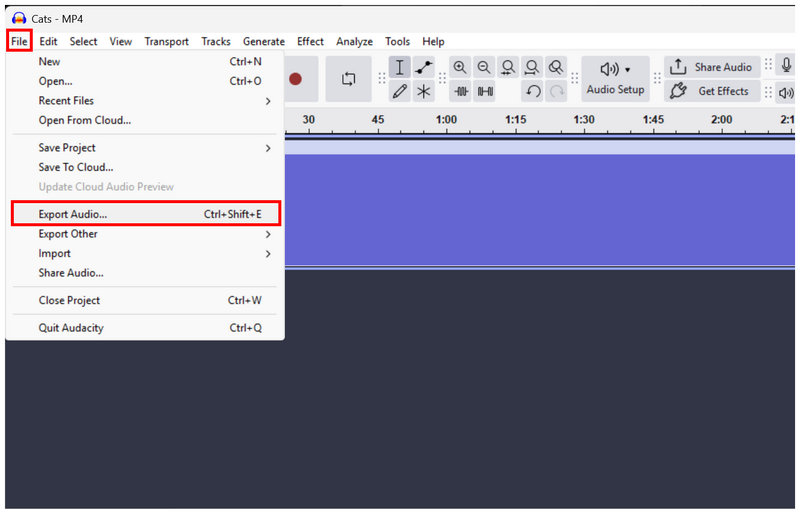Screen dimensions: 800x514
Task: Click Fit Selection to Width icon
Action: pyautogui.click(x=508, y=67)
